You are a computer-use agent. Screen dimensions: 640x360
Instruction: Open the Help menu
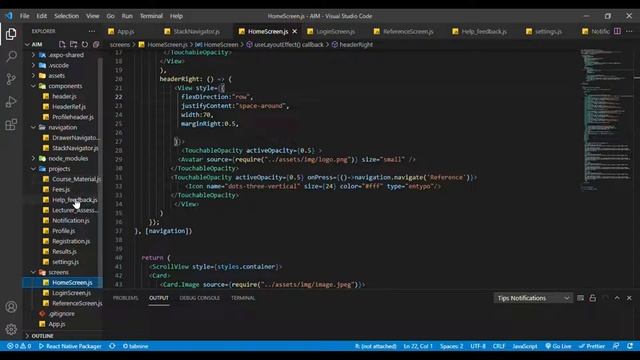tap(176, 16)
